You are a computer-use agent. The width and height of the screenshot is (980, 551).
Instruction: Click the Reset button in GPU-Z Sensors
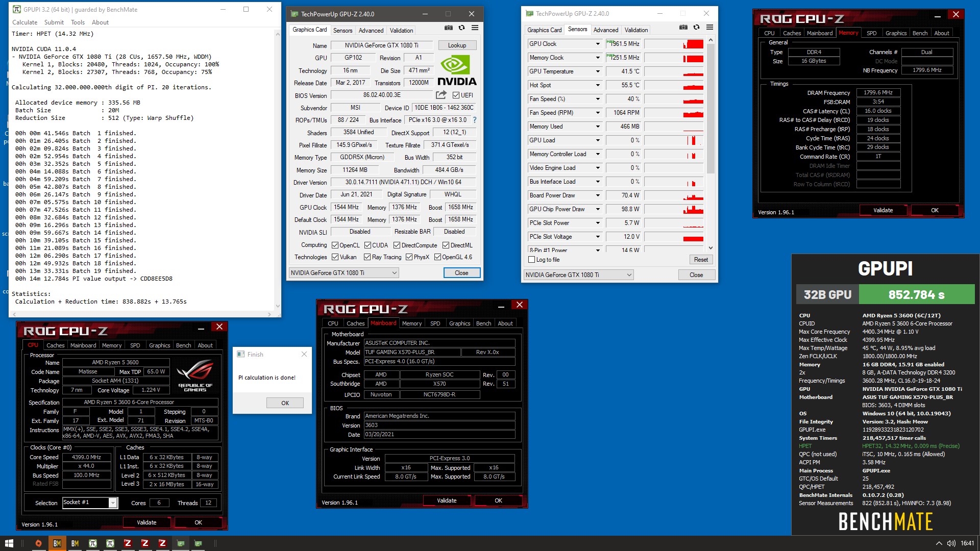[x=701, y=260]
